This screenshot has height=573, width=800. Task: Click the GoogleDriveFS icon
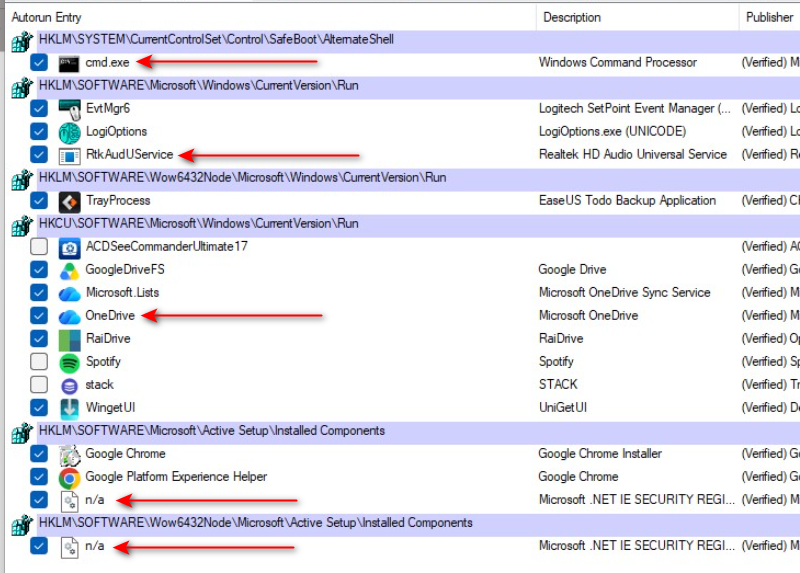69,271
